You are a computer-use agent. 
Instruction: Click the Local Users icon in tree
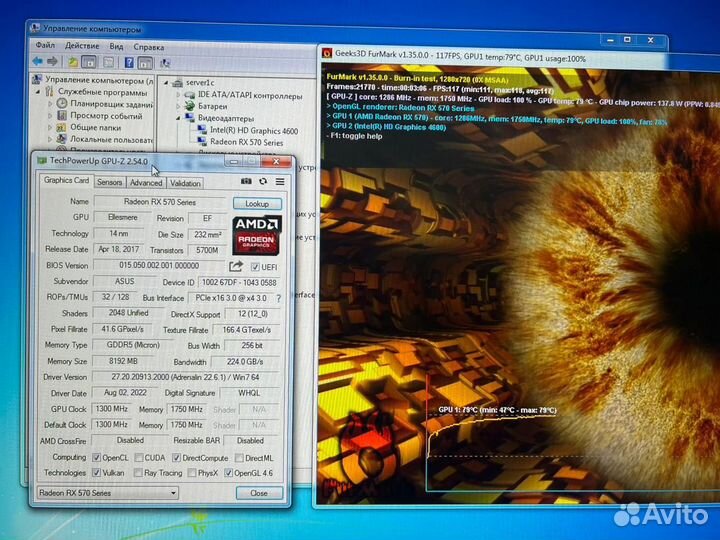(62, 139)
